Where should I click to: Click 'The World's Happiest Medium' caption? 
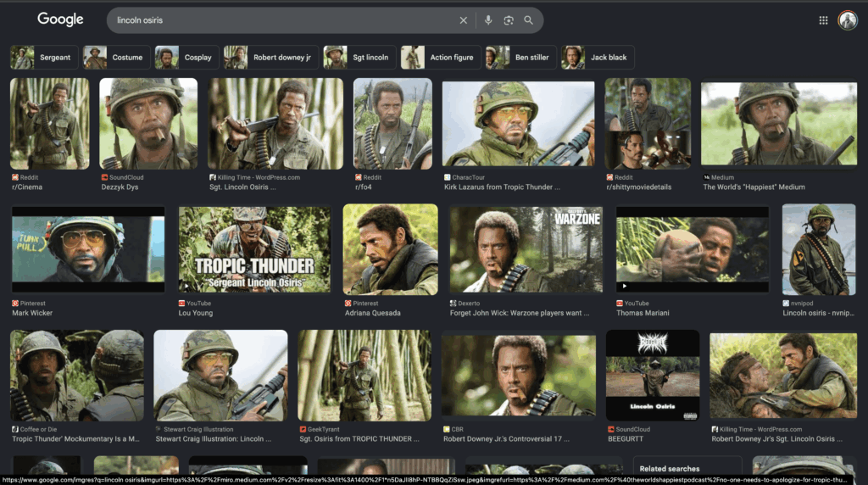[754, 187]
